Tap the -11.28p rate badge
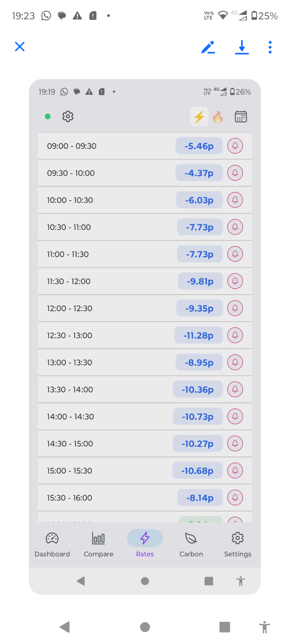 [198, 335]
